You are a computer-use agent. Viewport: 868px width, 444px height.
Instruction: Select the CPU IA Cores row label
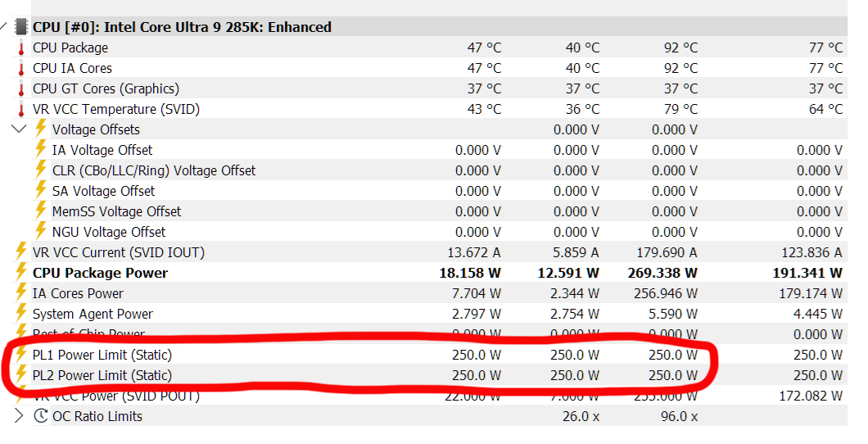pyautogui.click(x=73, y=69)
